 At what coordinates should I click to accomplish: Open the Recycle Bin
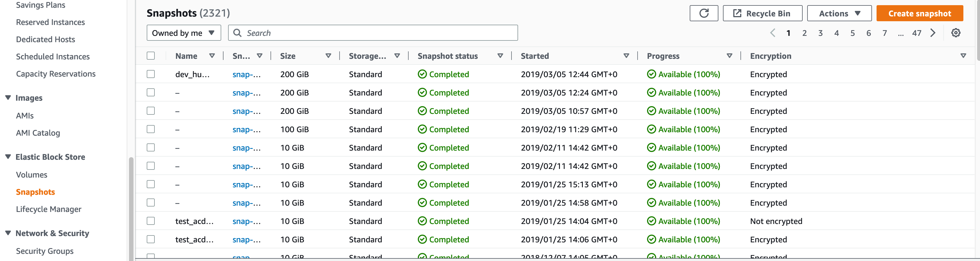click(x=762, y=13)
